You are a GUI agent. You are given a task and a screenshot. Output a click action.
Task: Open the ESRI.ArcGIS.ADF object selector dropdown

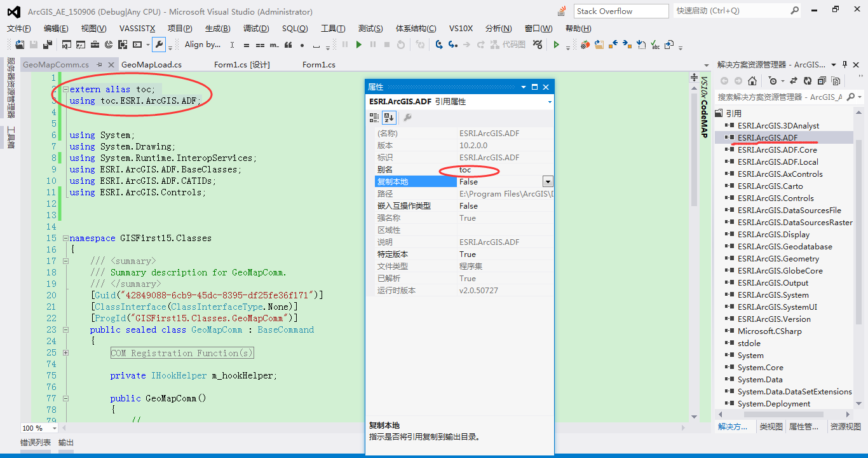click(550, 102)
